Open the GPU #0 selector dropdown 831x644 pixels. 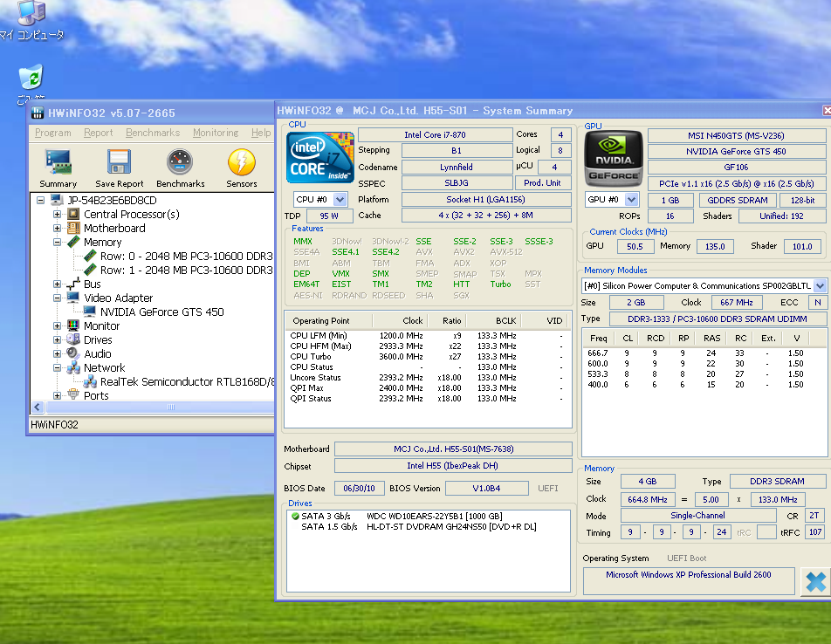click(x=631, y=200)
